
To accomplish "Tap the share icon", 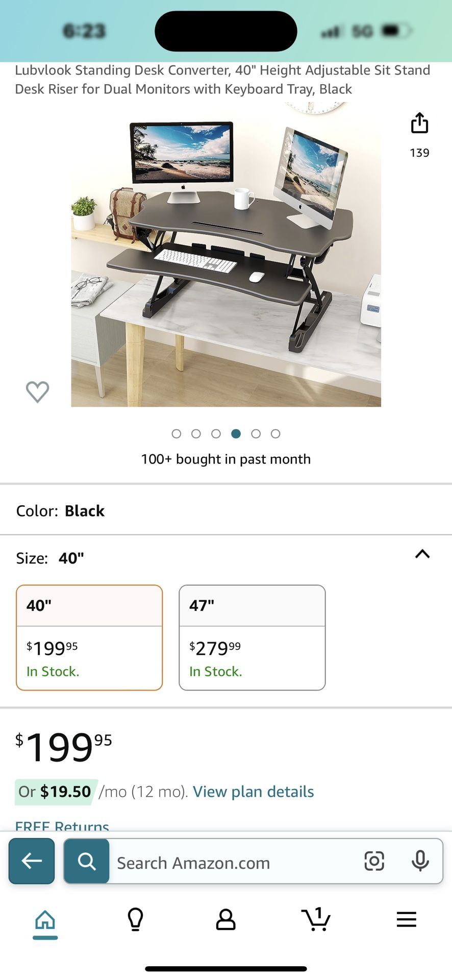I will click(x=419, y=123).
